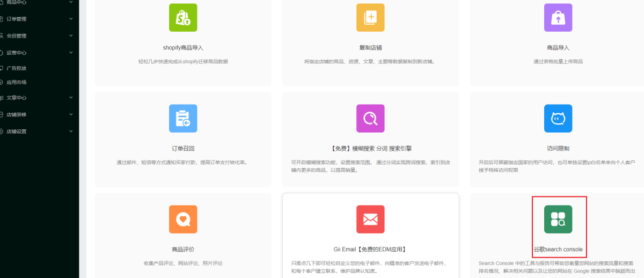Screen dimensions: 644x278
Task: Click the blue 订单召回 clipboard icon
Action: (x=183, y=119)
